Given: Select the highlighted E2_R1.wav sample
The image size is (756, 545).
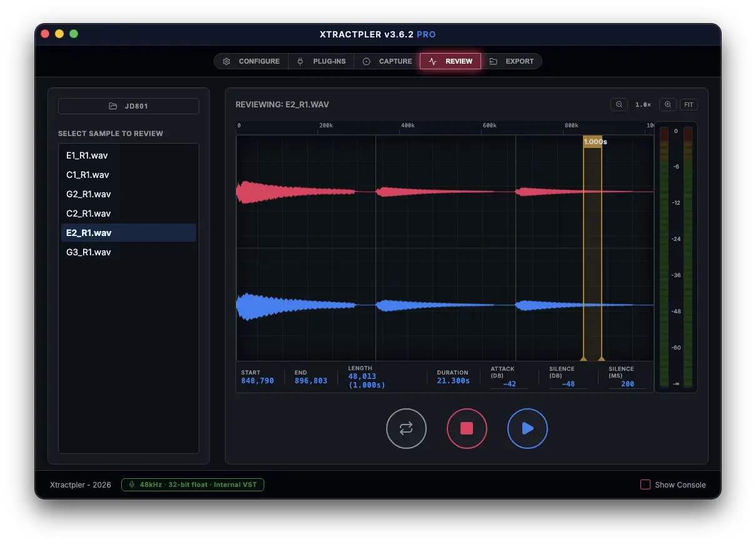Looking at the screenshot, I should pyautogui.click(x=129, y=233).
